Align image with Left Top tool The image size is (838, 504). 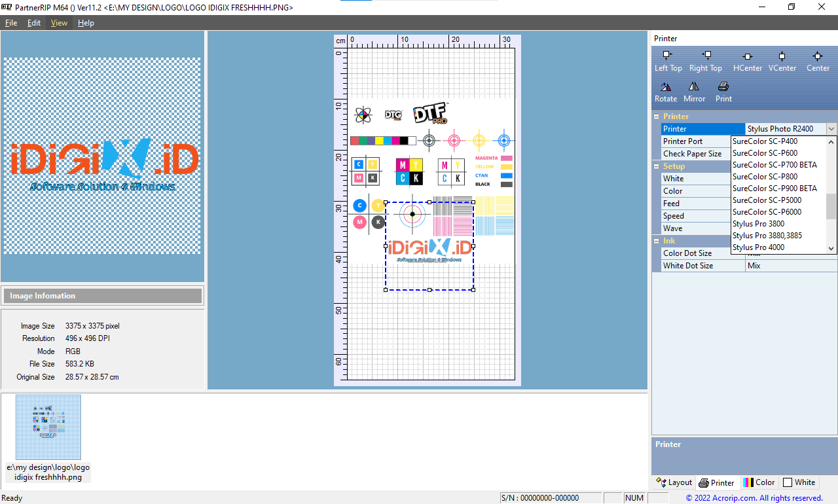click(x=668, y=62)
